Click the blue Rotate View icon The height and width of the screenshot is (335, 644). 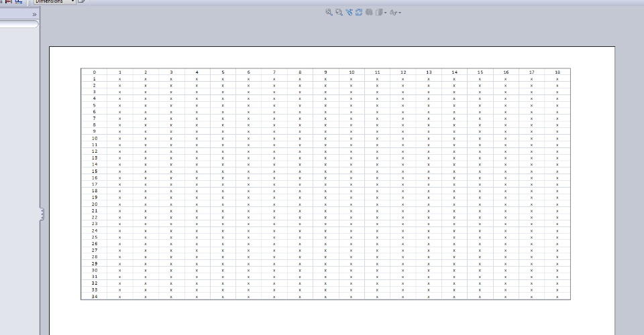point(359,12)
